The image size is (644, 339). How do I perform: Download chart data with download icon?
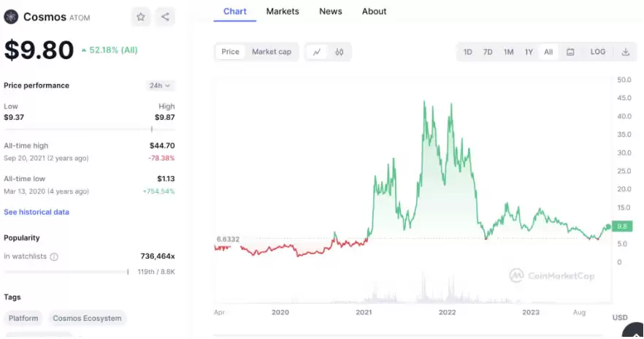625,52
